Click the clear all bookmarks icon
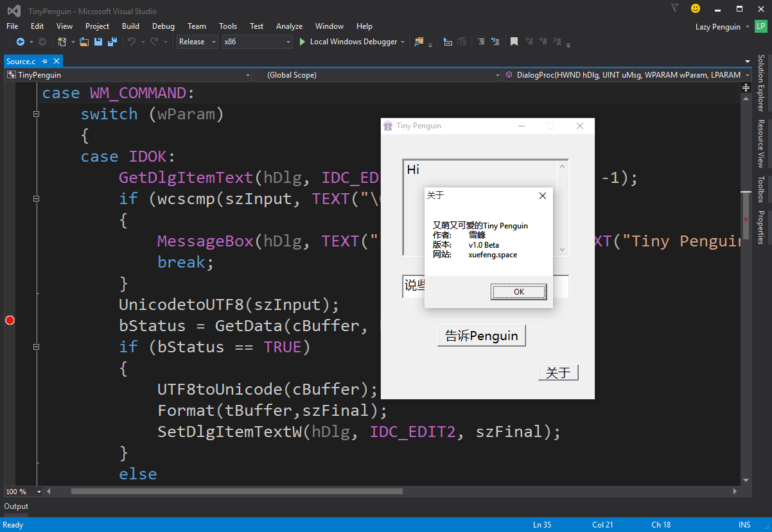The height and width of the screenshot is (532, 772). pyautogui.click(x=558, y=42)
